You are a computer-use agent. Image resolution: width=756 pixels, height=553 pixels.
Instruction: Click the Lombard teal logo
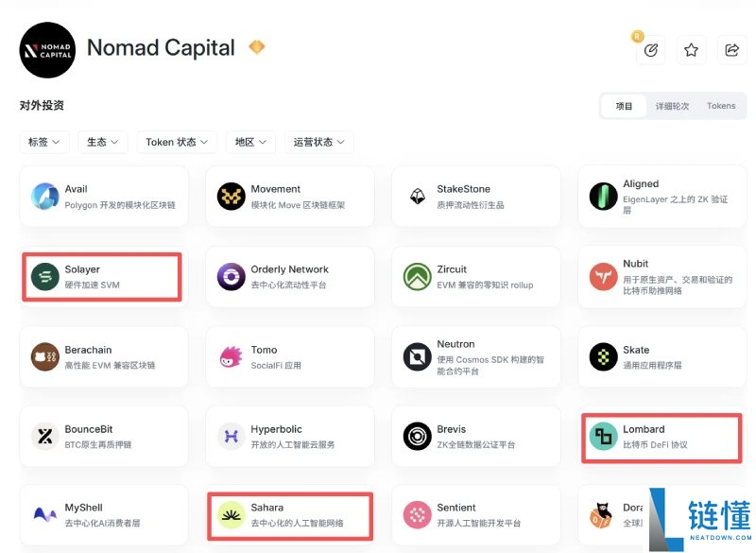click(x=603, y=437)
